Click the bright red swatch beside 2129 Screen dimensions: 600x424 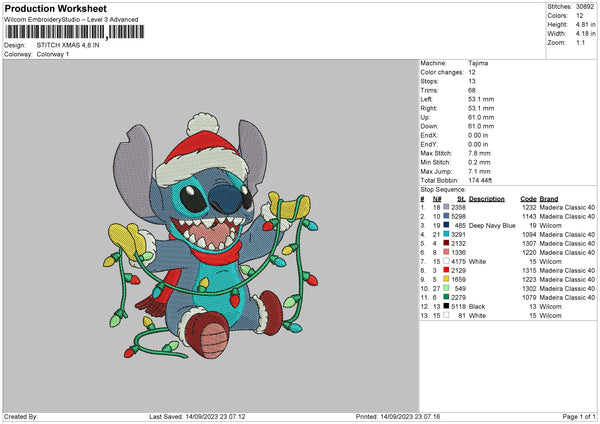click(x=446, y=270)
